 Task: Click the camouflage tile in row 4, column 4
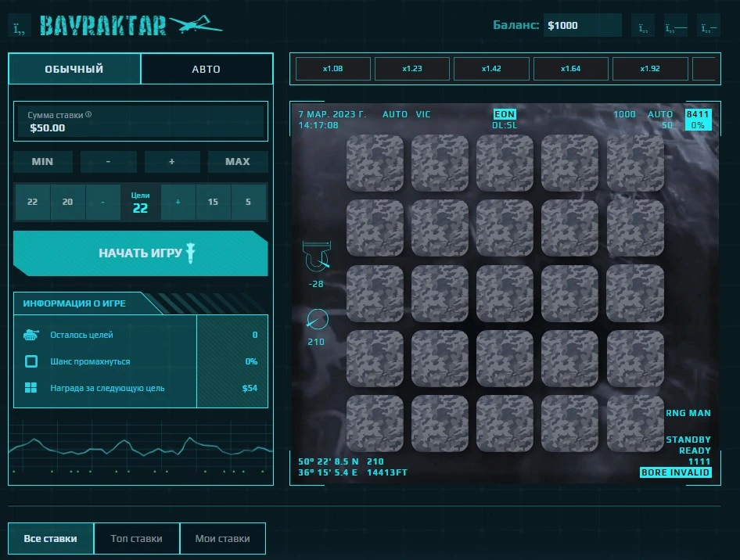[570, 358]
